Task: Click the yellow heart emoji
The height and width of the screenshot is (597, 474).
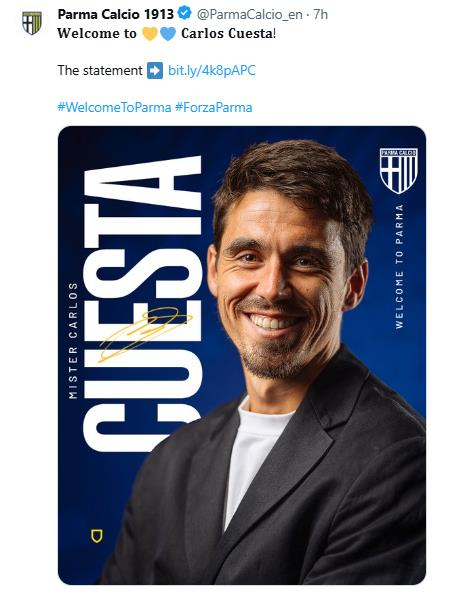Action: click(x=150, y=34)
